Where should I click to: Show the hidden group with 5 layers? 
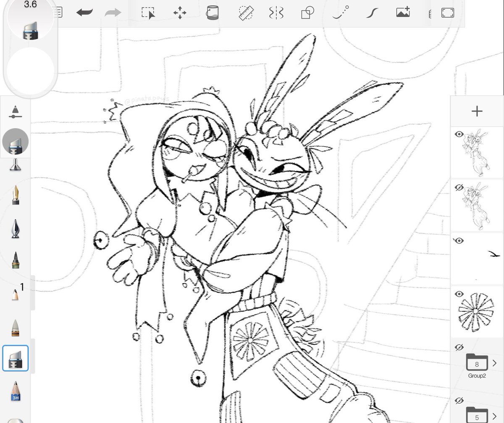(x=459, y=401)
